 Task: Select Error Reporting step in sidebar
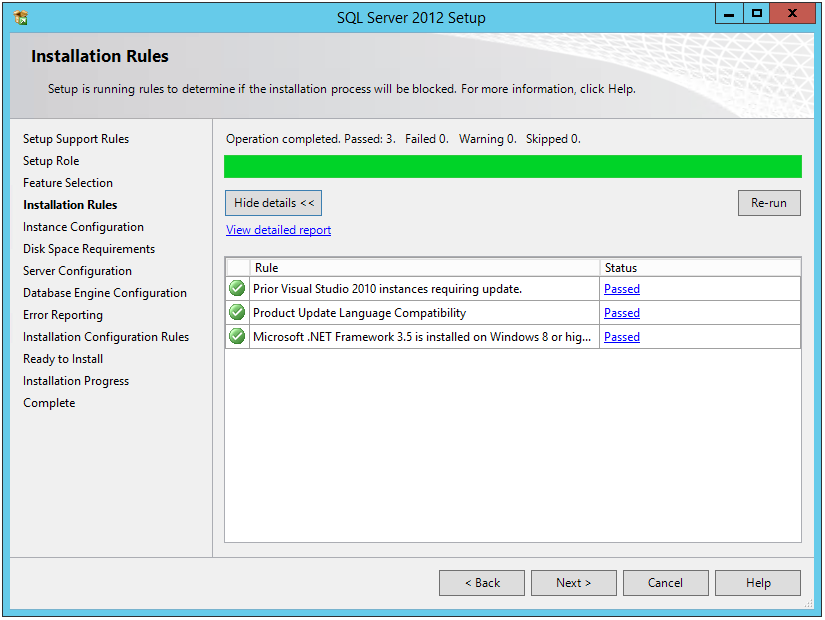click(x=63, y=315)
